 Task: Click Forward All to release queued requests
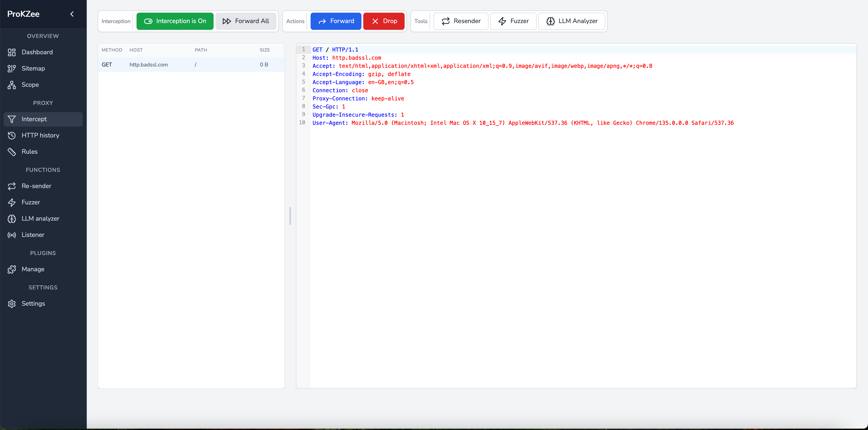coord(246,21)
